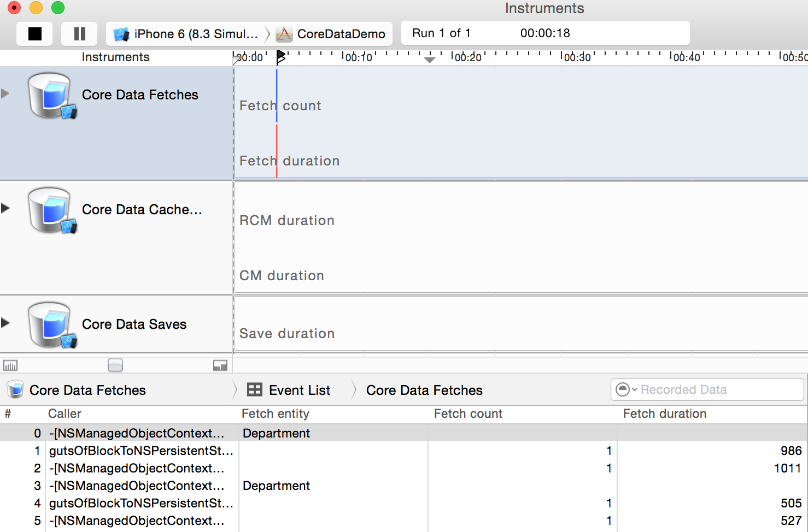Select the CoreDataDemo app target

pos(331,34)
